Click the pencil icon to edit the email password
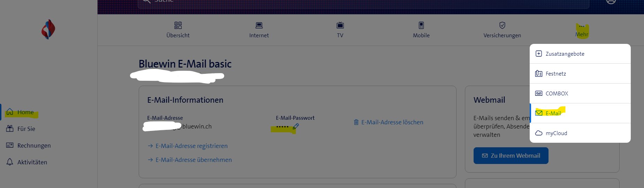The height and width of the screenshot is (188, 644). point(296,126)
